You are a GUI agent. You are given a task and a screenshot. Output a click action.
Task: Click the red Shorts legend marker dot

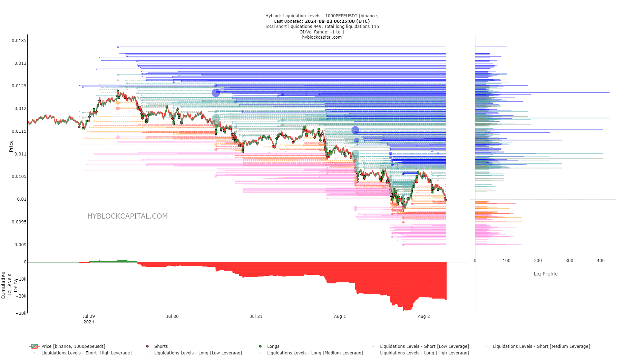click(147, 346)
